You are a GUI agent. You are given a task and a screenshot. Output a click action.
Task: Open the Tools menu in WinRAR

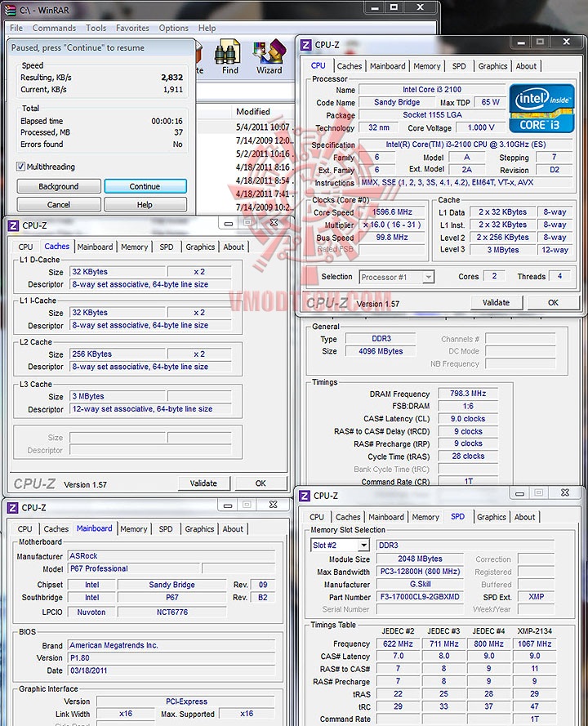96,28
